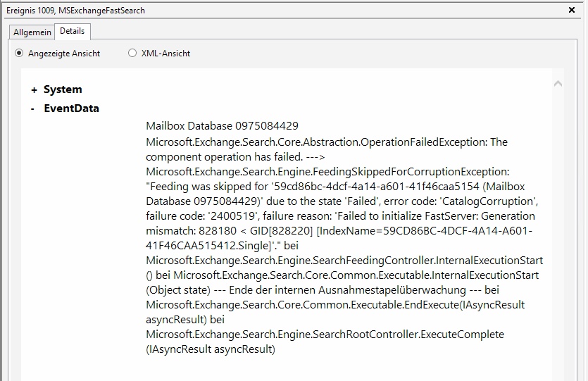Click the 'Ende der internen Ausnahmestapelüberwachung' line
The width and height of the screenshot is (588, 381).
323,290
